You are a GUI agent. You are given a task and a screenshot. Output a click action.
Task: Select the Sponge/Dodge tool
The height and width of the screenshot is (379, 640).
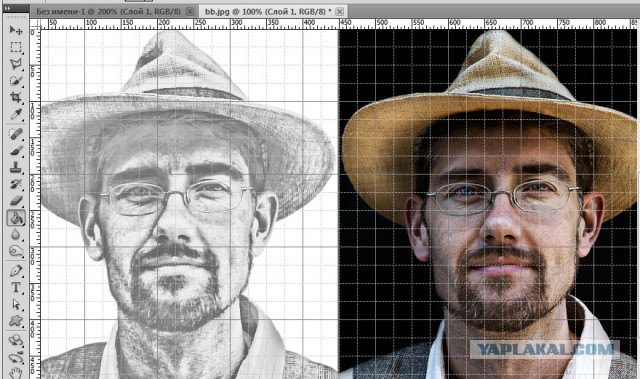16,251
